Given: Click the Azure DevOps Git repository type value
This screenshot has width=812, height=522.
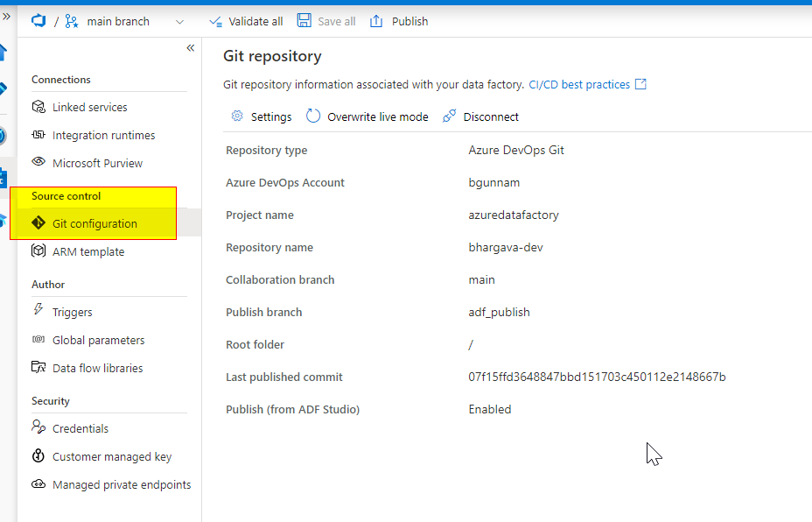Looking at the screenshot, I should pyautogui.click(x=515, y=151).
